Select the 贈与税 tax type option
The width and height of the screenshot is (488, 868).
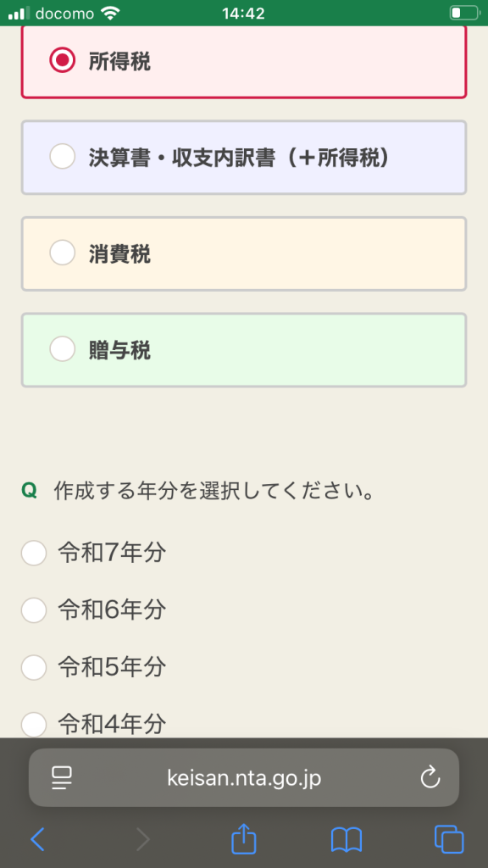tap(62, 348)
